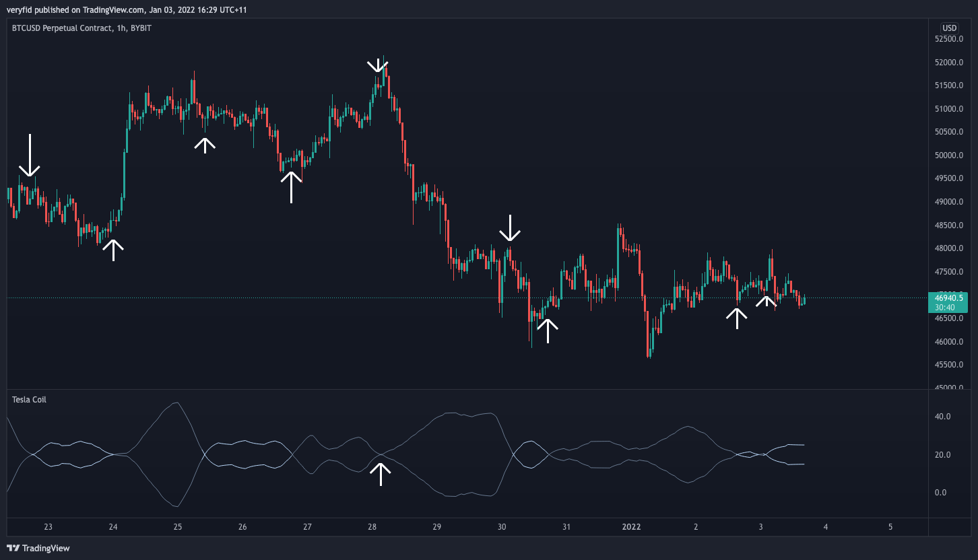Click the 48000.0 price axis label
The height and width of the screenshot is (560, 978).
(948, 248)
